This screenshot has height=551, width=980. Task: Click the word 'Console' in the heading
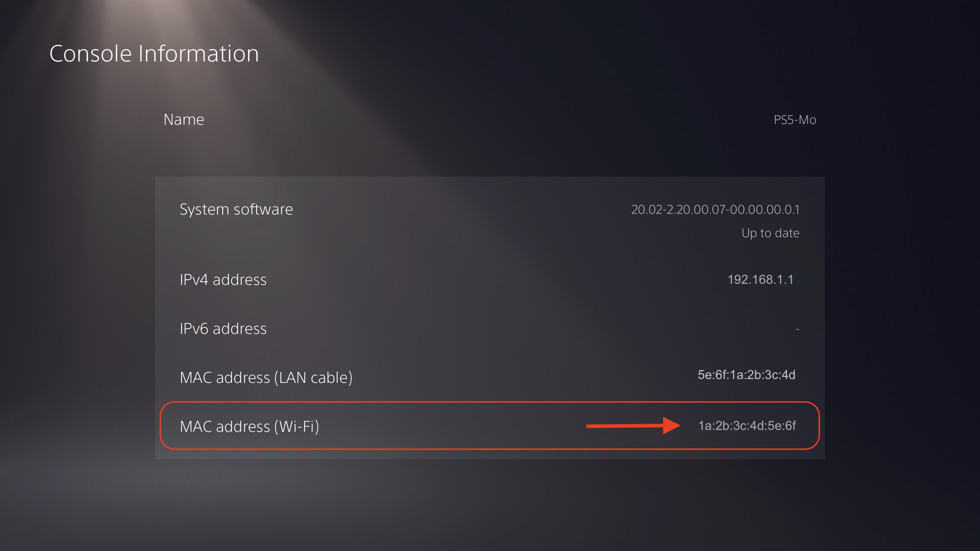click(91, 53)
